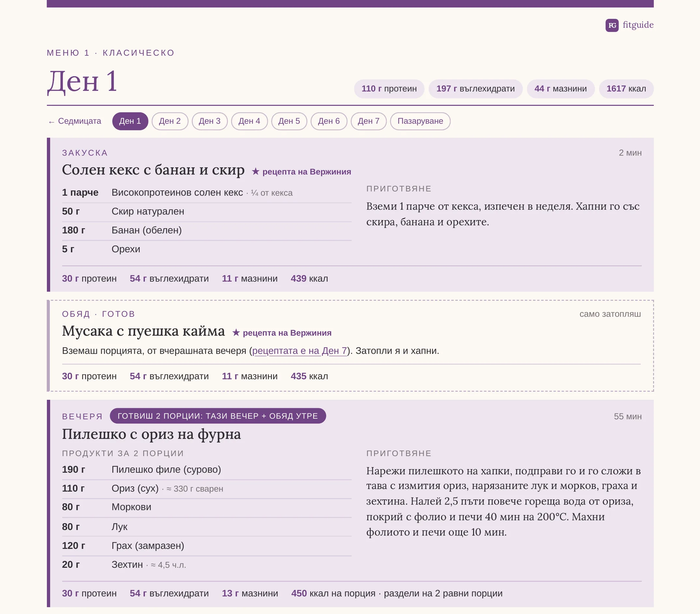This screenshot has height=614, width=700.
Task: Click the Пилешко с ориз на фурна title
Action: 151,434
